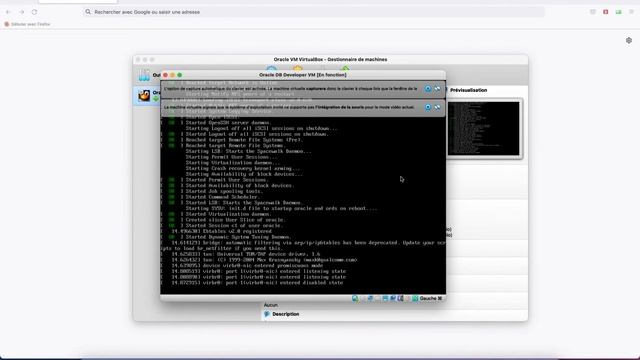Click the Oracle DB Developer VM window title
The image size is (640, 360).
point(303,75)
